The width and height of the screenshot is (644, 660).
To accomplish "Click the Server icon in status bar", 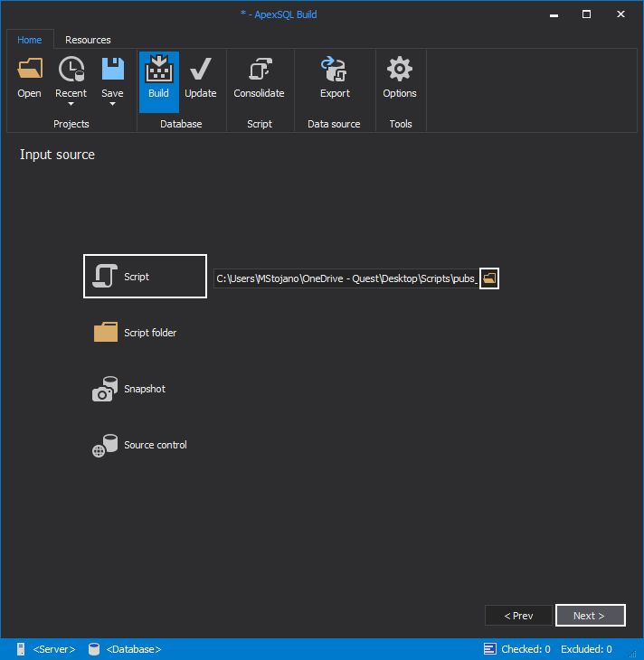I will 21,649.
